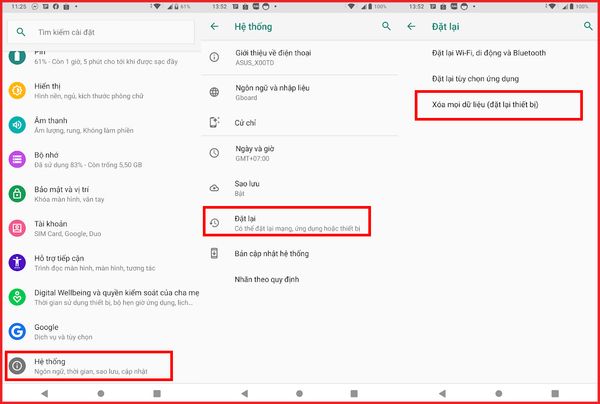The width and height of the screenshot is (600, 404).
Task: Tap cloud icon beside Sao lưu
Action: (214, 188)
